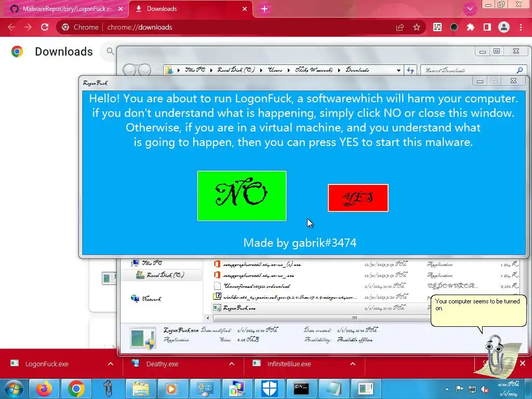Viewport: 532px width, 399px height.
Task: Reload the Chrome downloads page
Action: pos(45,27)
